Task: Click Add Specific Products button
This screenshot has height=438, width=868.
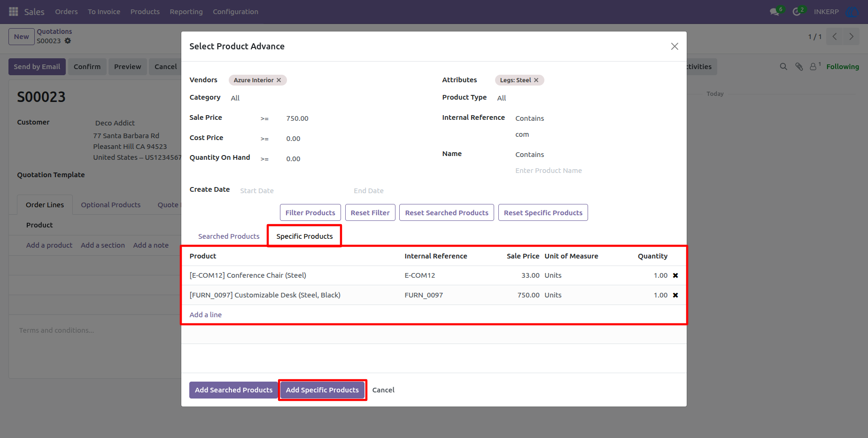Action: tap(322, 390)
